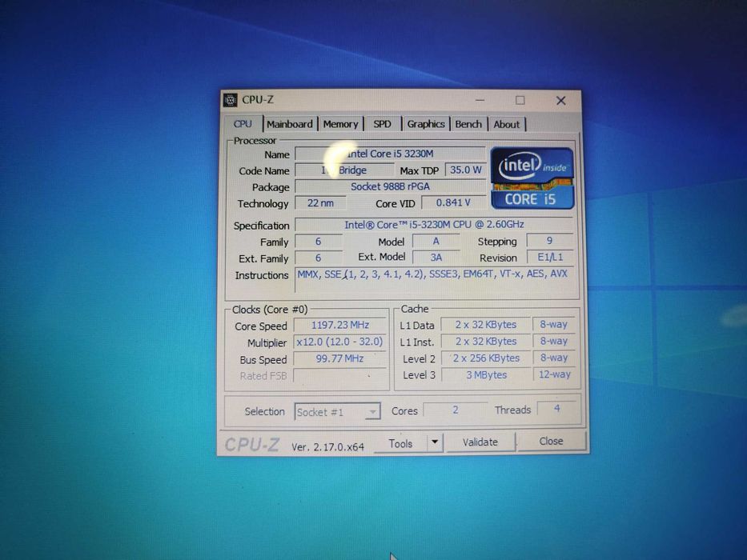Maximize the CPU-Z window
The image size is (747, 560).
(520, 101)
